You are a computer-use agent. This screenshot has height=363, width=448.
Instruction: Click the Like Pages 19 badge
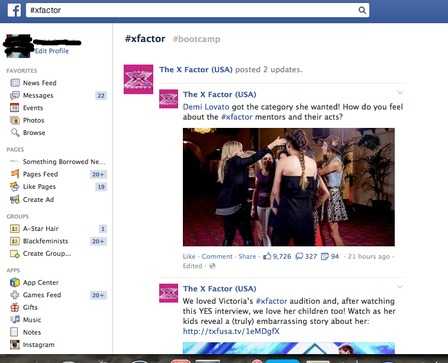click(x=101, y=187)
